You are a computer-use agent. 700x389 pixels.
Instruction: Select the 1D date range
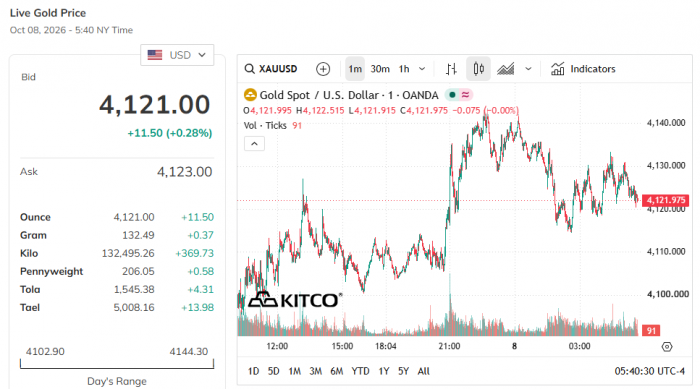(253, 371)
